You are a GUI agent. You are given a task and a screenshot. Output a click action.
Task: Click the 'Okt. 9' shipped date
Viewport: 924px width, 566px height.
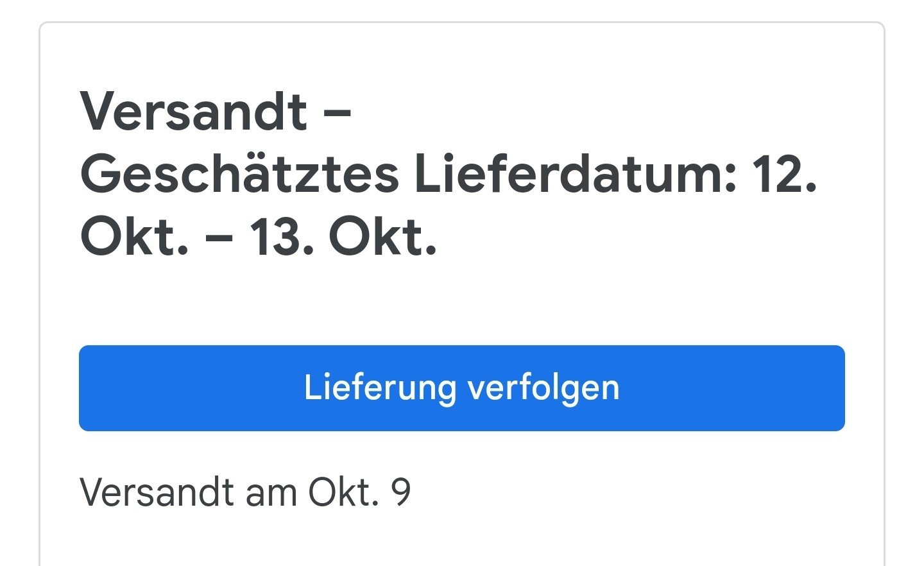(359, 492)
